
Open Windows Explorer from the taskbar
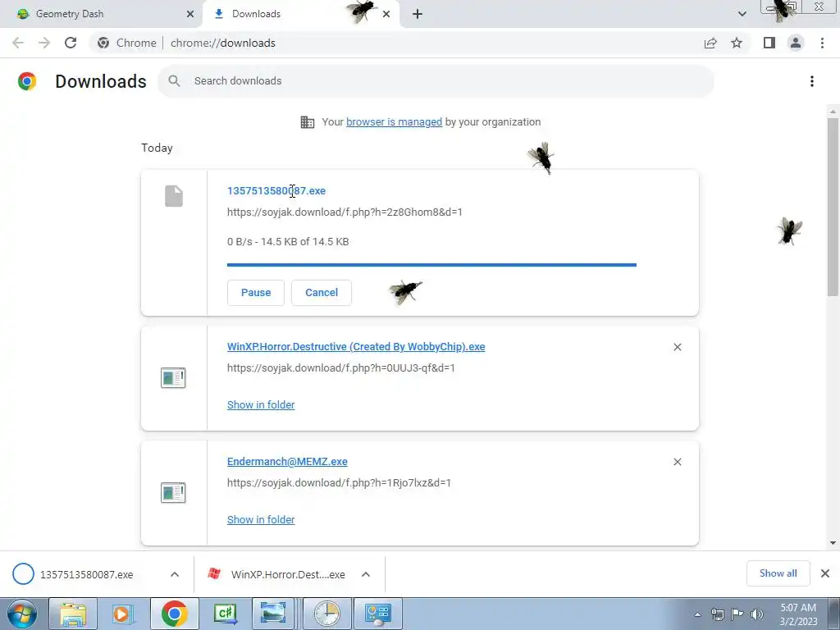coord(73,614)
